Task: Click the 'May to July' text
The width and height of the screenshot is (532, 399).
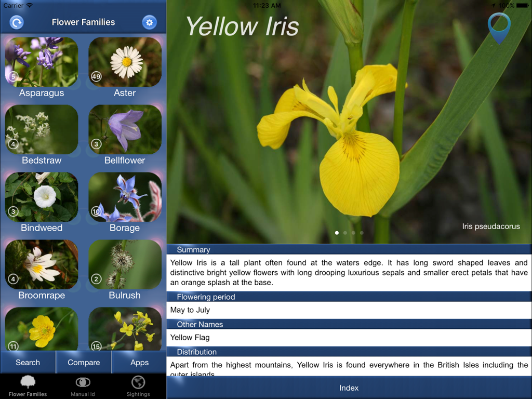Action: click(x=190, y=310)
